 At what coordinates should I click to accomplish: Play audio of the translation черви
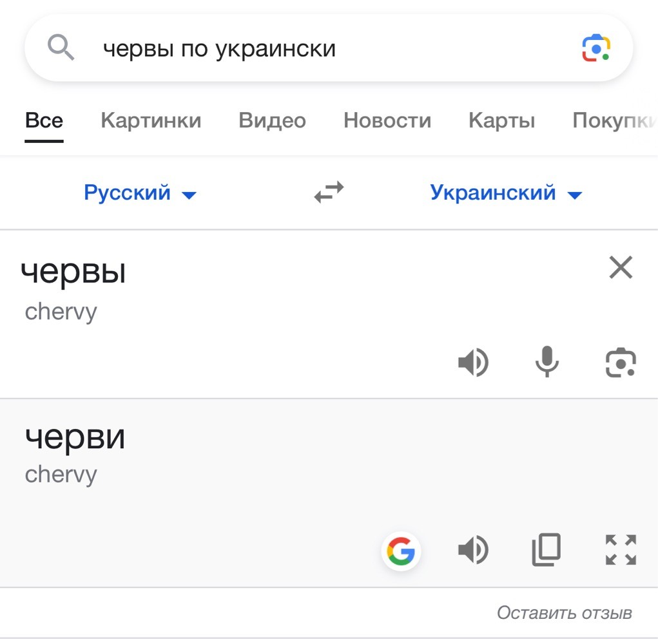pos(473,550)
